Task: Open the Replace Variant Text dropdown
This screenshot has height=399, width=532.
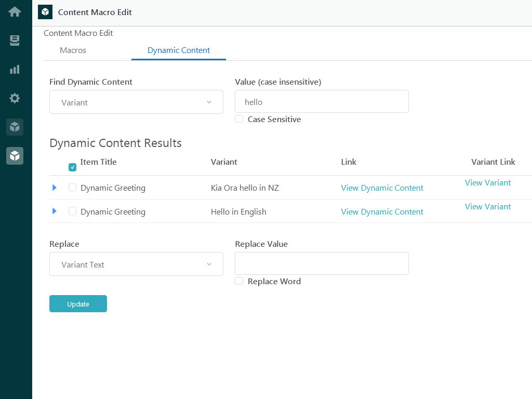Action: (136, 264)
